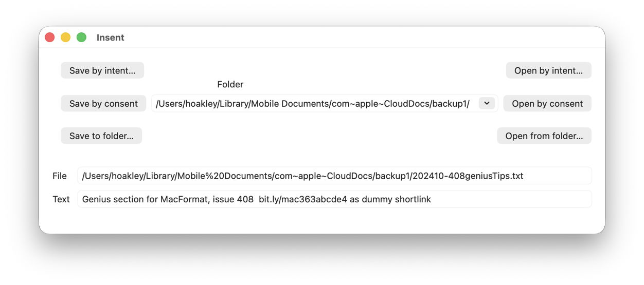Click the Insent window title
644x285 pixels.
pos(110,37)
